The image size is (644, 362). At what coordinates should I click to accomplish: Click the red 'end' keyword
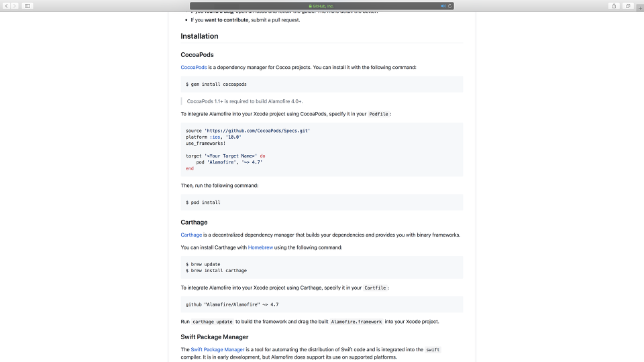click(189, 168)
